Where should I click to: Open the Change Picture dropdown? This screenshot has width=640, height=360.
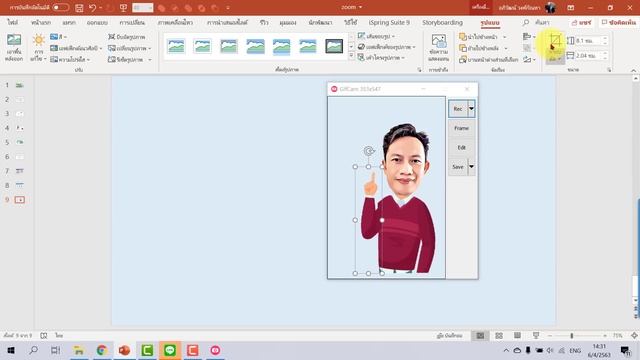tap(129, 48)
